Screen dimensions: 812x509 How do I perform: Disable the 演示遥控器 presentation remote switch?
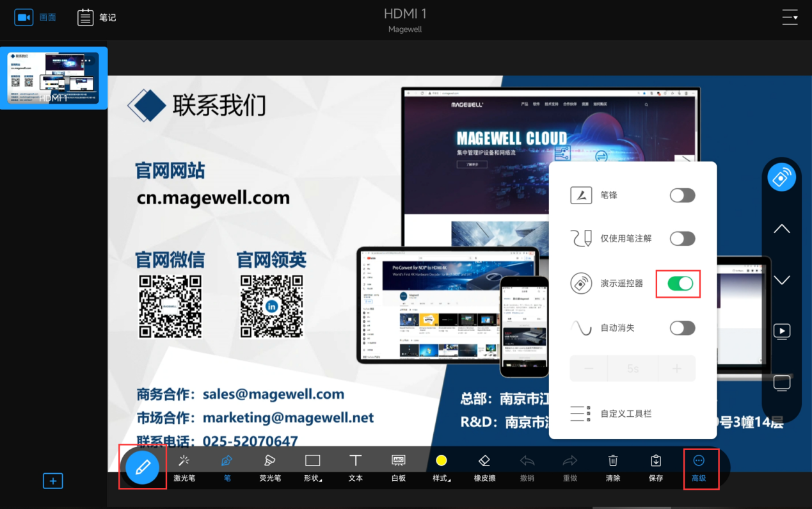[680, 283]
